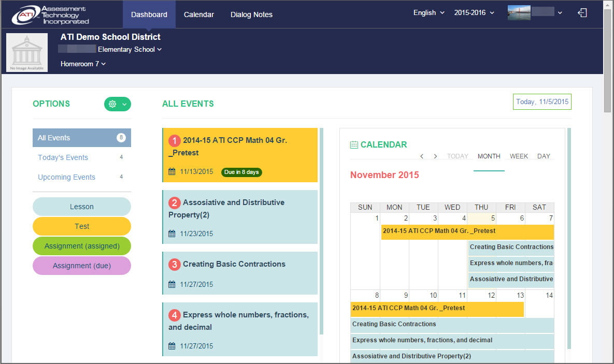Image resolution: width=614 pixels, height=364 pixels.
Task: Expand the 2015-2016 school year dropdown
Action: point(473,12)
